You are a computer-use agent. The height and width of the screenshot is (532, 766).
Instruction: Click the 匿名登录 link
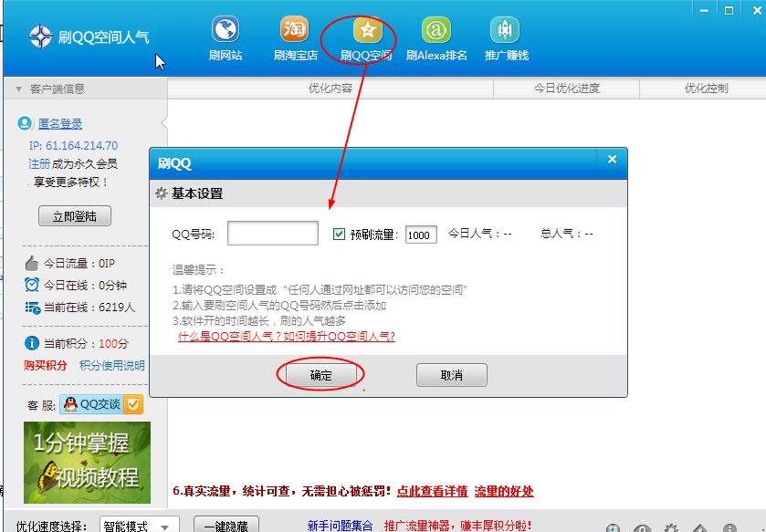tap(60, 124)
